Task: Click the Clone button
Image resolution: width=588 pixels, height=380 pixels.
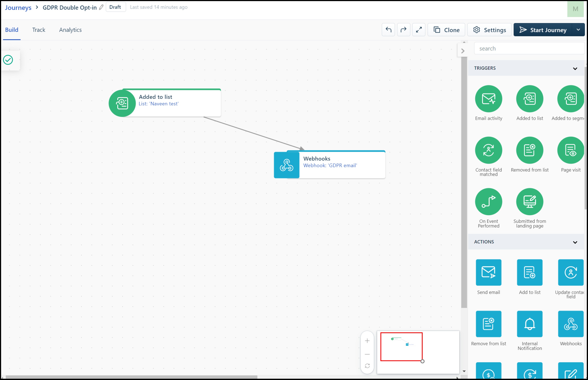Action: [446, 30]
